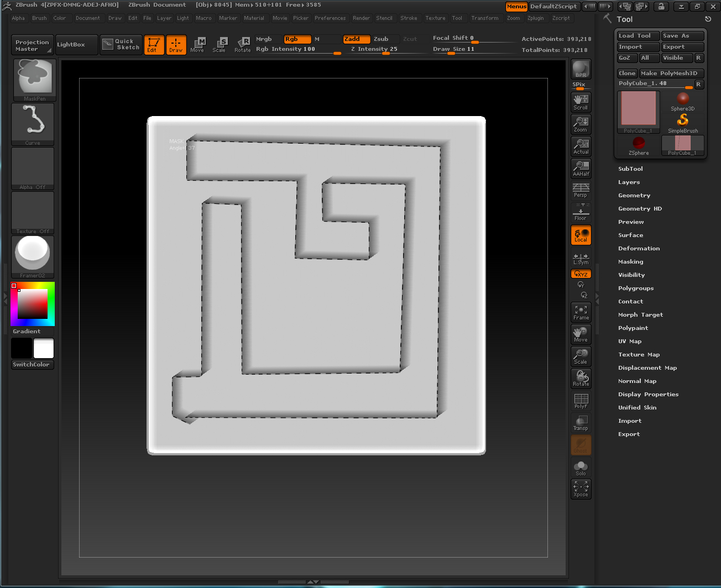Open the Curve stroke selector

[x=33, y=124]
